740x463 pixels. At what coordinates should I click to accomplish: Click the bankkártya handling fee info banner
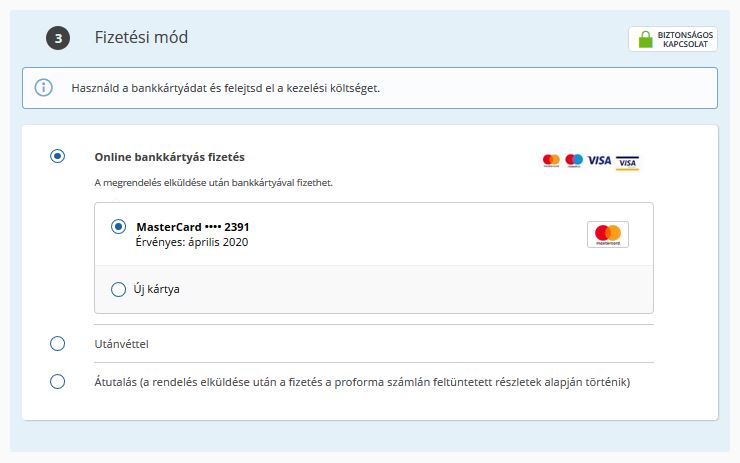pos(370,88)
